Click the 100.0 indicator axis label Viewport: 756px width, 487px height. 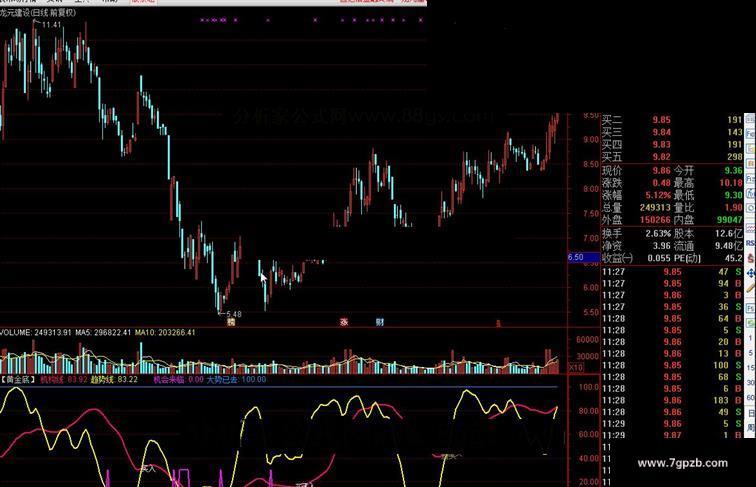point(589,387)
